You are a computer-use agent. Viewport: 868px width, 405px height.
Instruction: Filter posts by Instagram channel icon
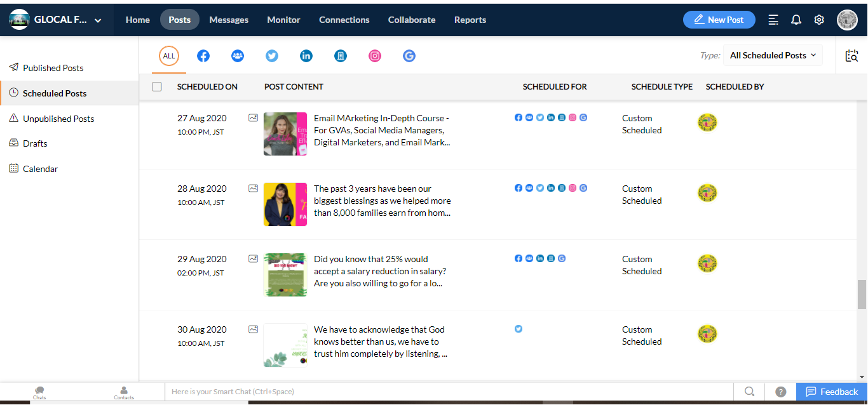point(375,56)
